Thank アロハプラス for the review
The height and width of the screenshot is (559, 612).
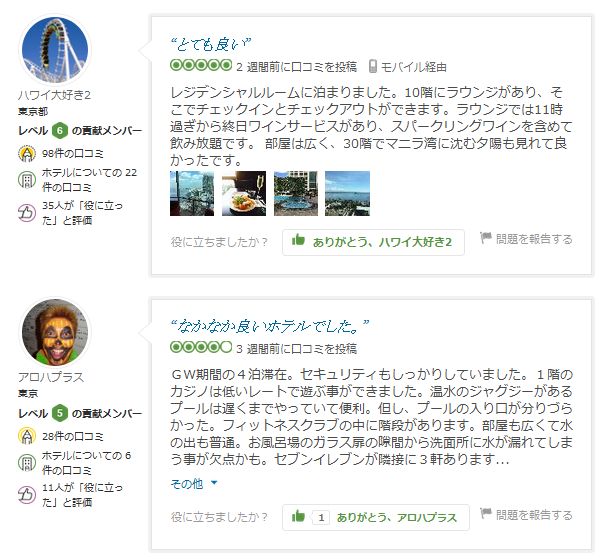coord(376,518)
